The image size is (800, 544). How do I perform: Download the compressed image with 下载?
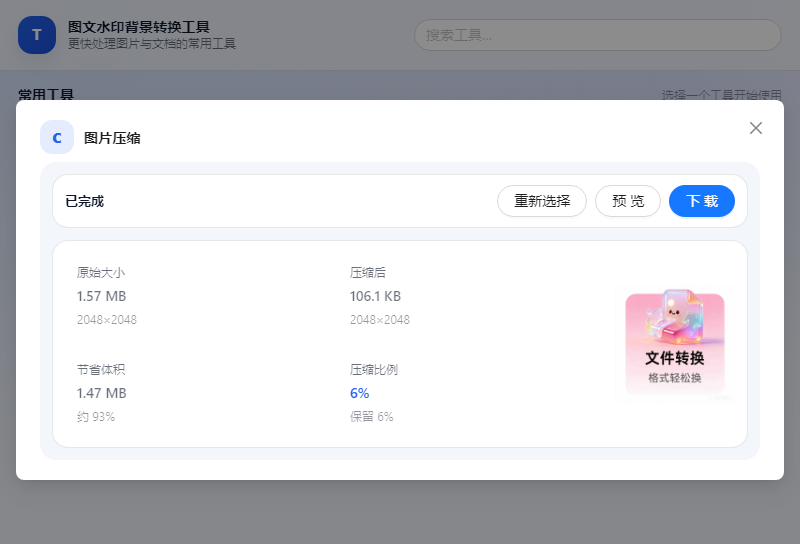click(x=702, y=201)
